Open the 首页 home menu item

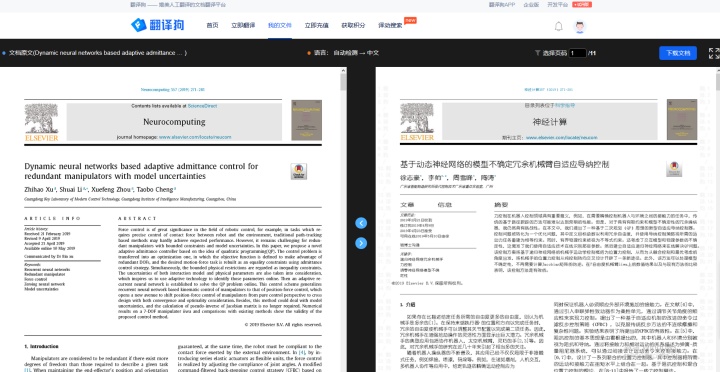[212, 25]
